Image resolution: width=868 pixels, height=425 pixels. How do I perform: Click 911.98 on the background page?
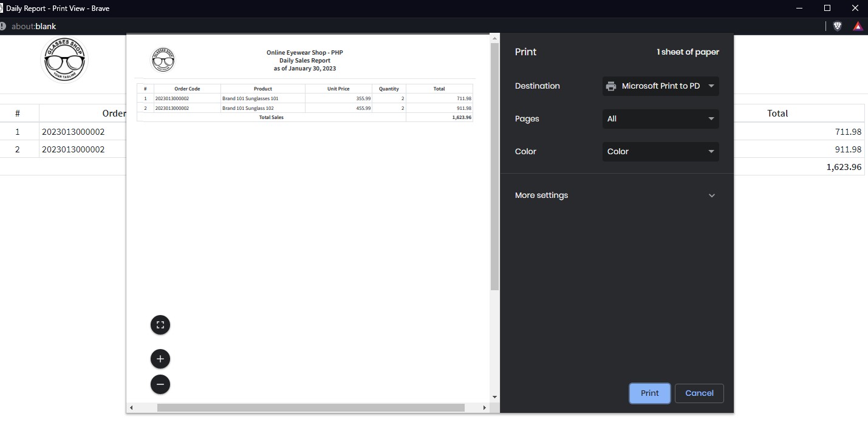click(x=848, y=149)
